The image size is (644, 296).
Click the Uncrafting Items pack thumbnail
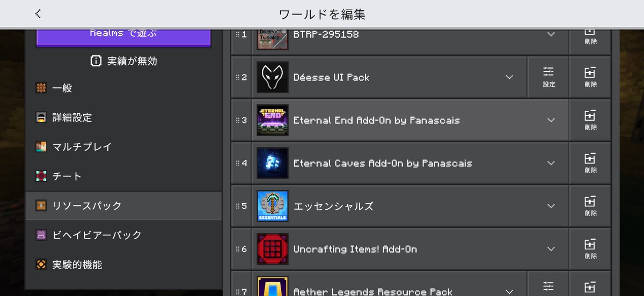coord(273,249)
